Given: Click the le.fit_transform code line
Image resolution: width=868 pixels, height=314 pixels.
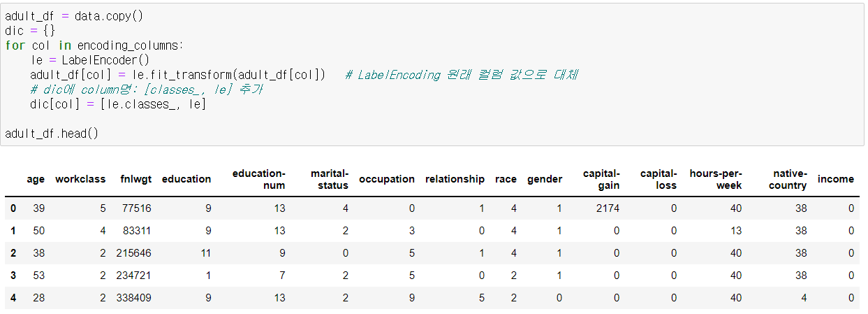Looking at the screenshot, I should tap(178, 75).
